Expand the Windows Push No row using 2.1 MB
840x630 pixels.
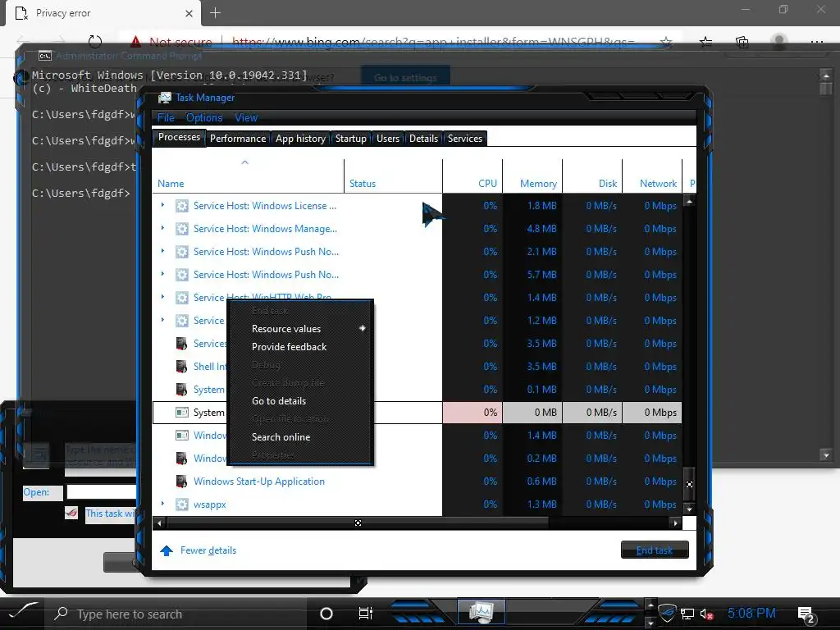(x=163, y=251)
